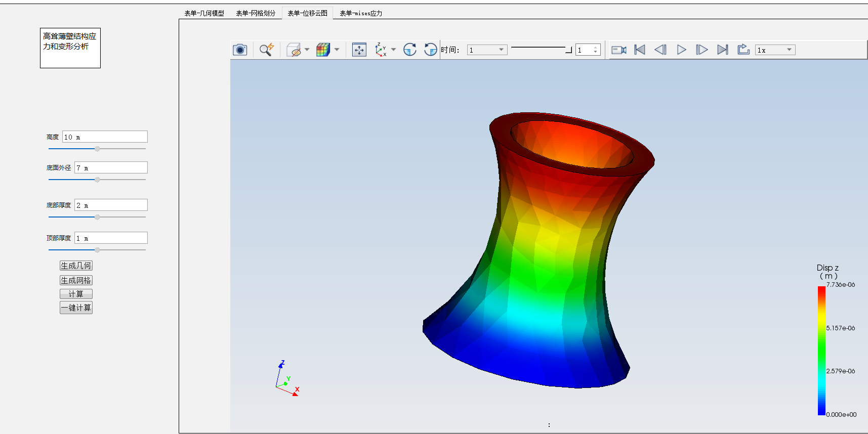Click the colored cube display mode icon
Image resolution: width=868 pixels, height=434 pixels.
tap(323, 50)
